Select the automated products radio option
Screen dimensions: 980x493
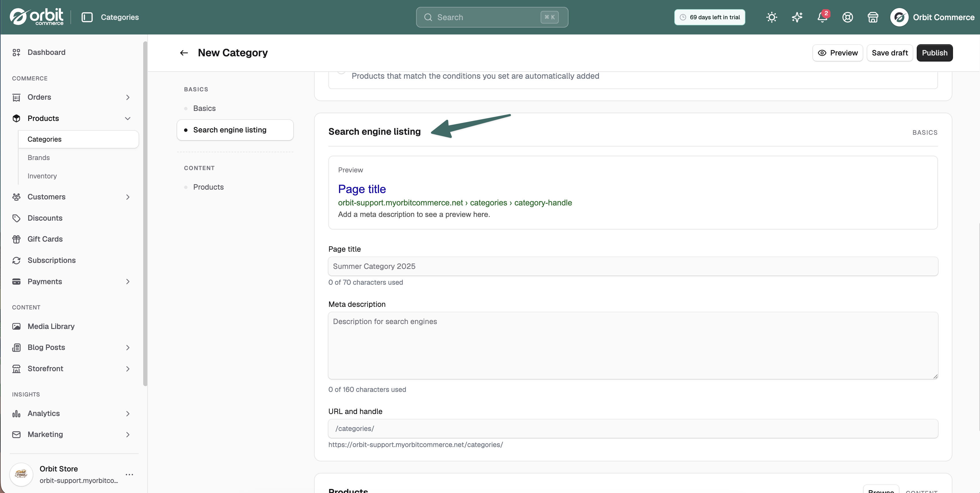(341, 71)
